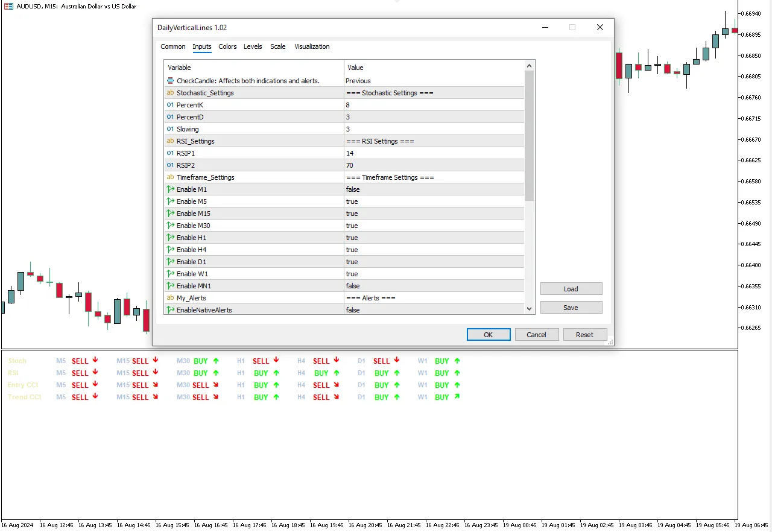Viewport: 772px width, 532px height.
Task: Click the string icon beside Stochastic_Settings
Action: 170,93
